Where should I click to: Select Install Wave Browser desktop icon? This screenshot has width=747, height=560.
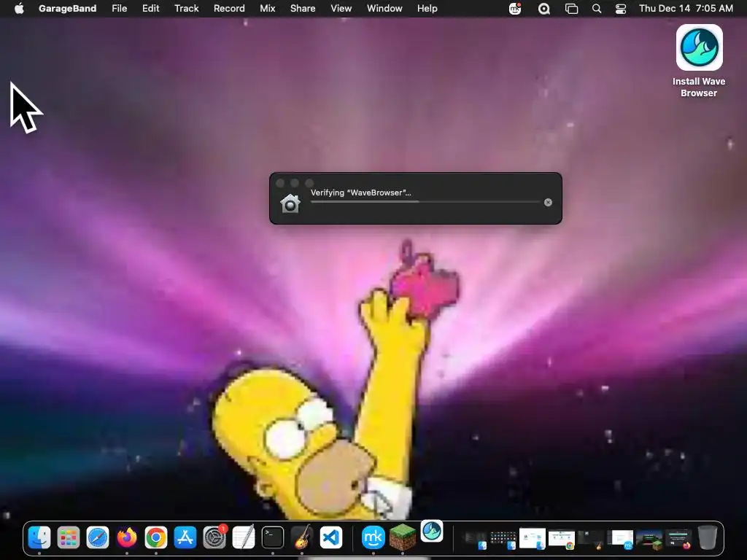(699, 61)
